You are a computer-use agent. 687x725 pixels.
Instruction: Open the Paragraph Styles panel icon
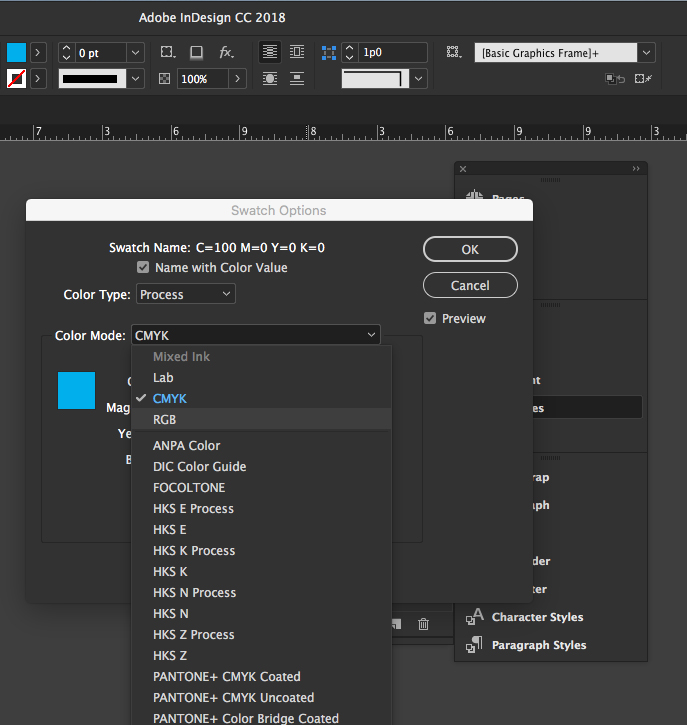pos(474,645)
